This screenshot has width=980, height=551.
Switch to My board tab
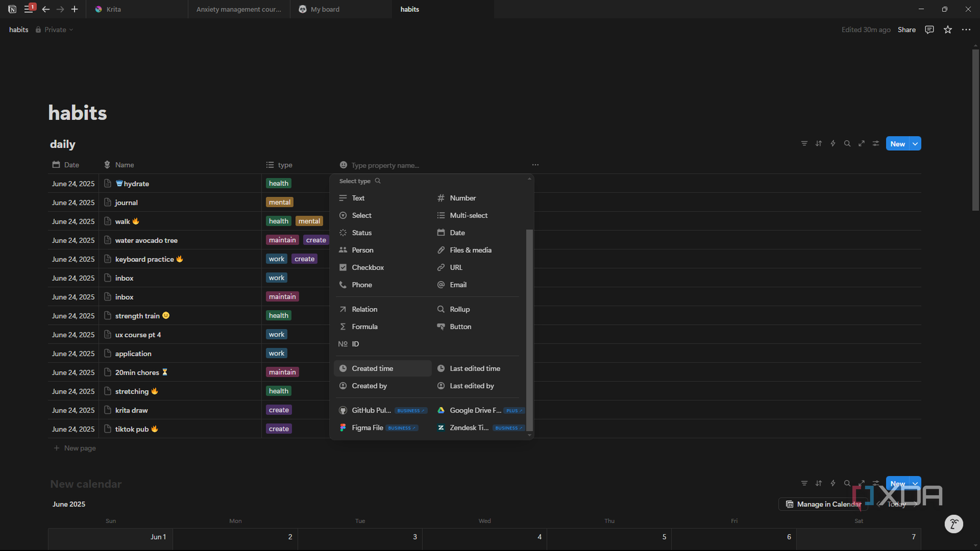(x=341, y=9)
